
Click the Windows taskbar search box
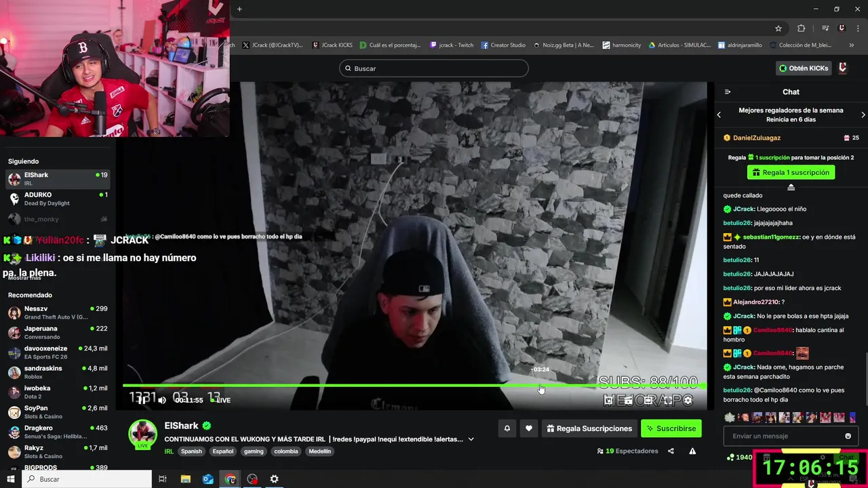pos(87,479)
